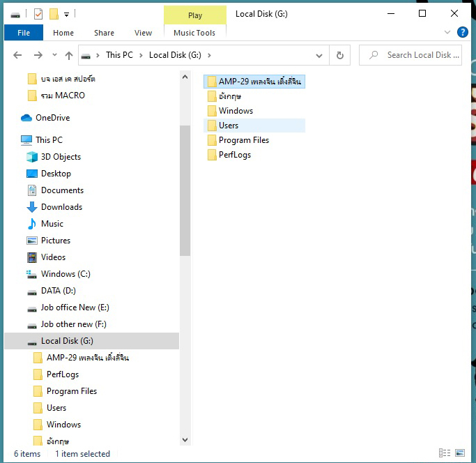Expand the ribbon using the chevron

tap(447, 33)
